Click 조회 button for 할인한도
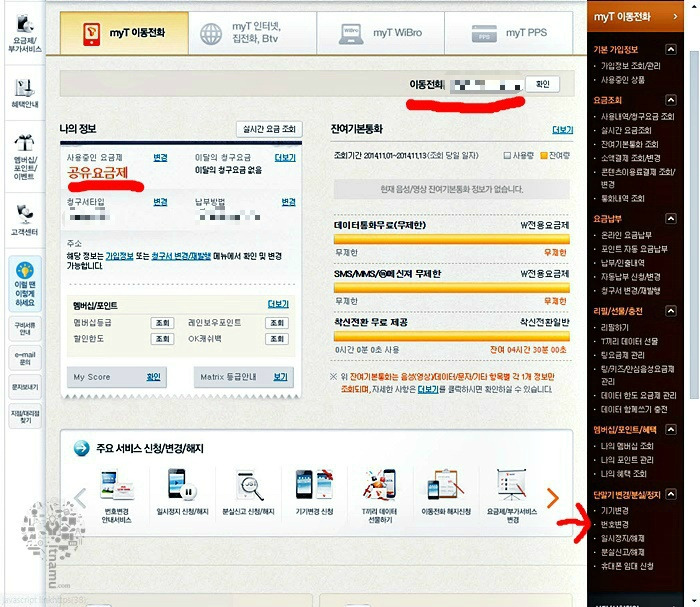The image size is (700, 607). click(x=162, y=339)
